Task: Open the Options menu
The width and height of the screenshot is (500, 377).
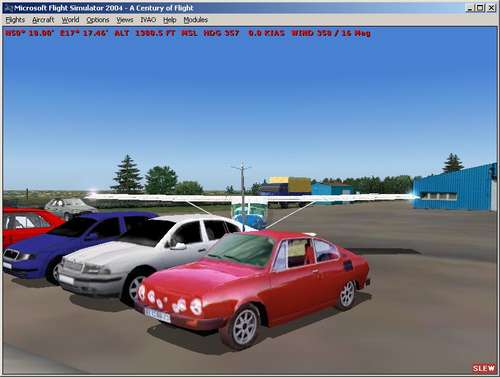Action: click(98, 20)
